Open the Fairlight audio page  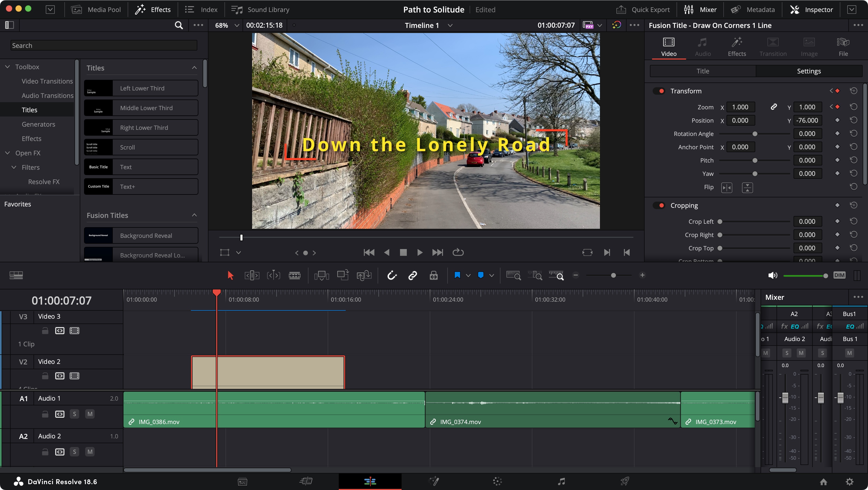pos(561,481)
